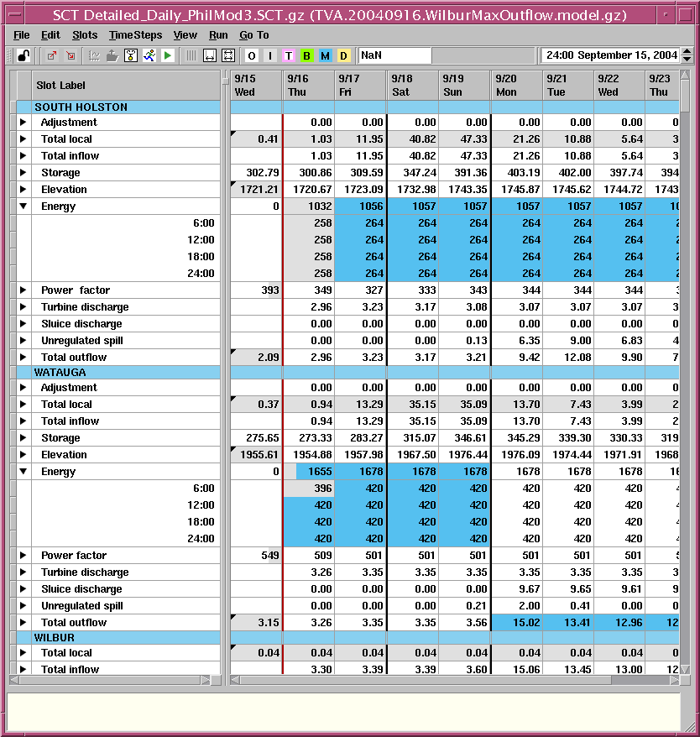This screenshot has width=700, height=737.
Task: Expand South Holston Total outflow row
Action: coord(23,358)
